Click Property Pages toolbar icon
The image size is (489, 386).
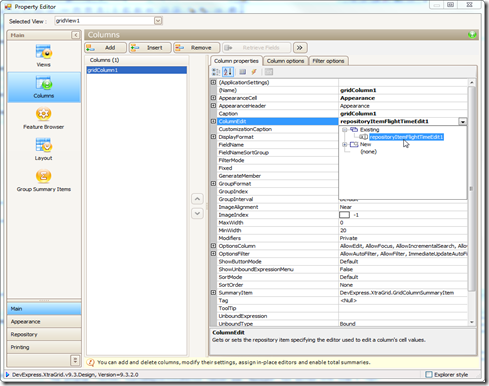(269, 72)
